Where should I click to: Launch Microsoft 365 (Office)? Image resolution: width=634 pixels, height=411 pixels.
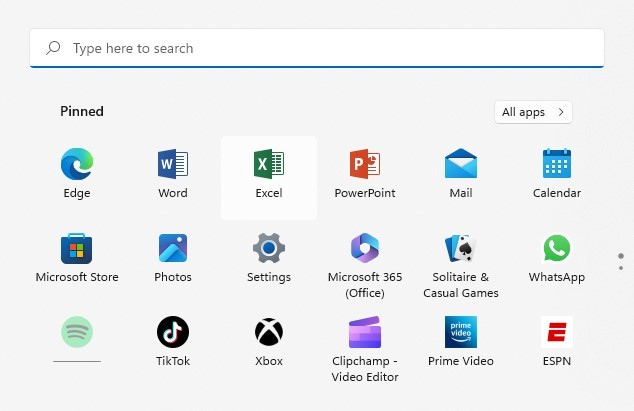click(x=365, y=265)
